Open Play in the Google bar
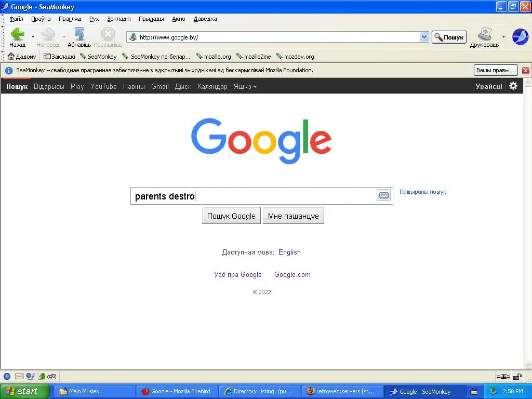This screenshot has width=532, height=399. click(77, 87)
